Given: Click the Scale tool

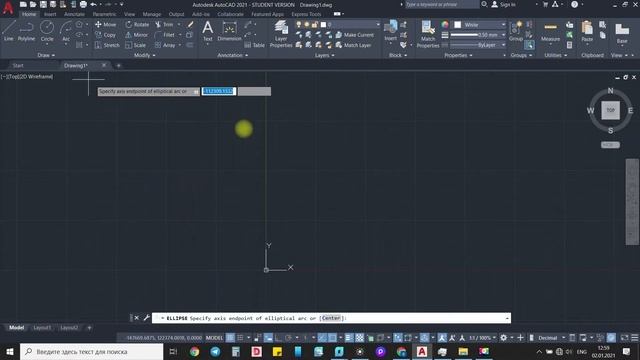Looking at the screenshot, I should (136, 45).
